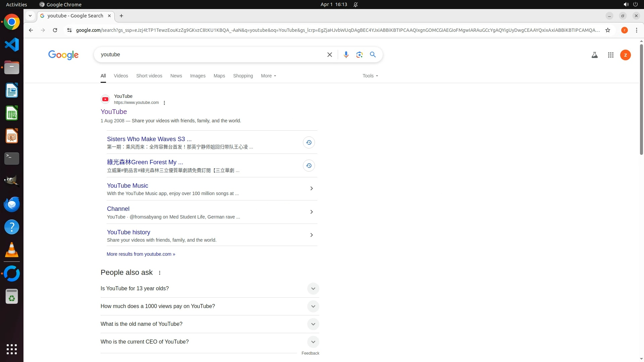
Task: Clear the search box with X icon
Action: 329,55
